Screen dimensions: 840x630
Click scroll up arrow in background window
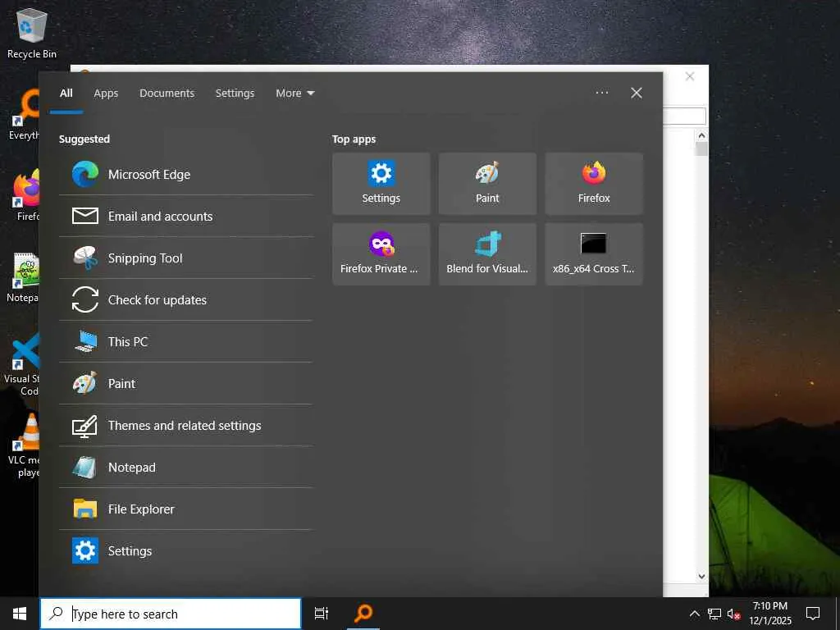701,135
